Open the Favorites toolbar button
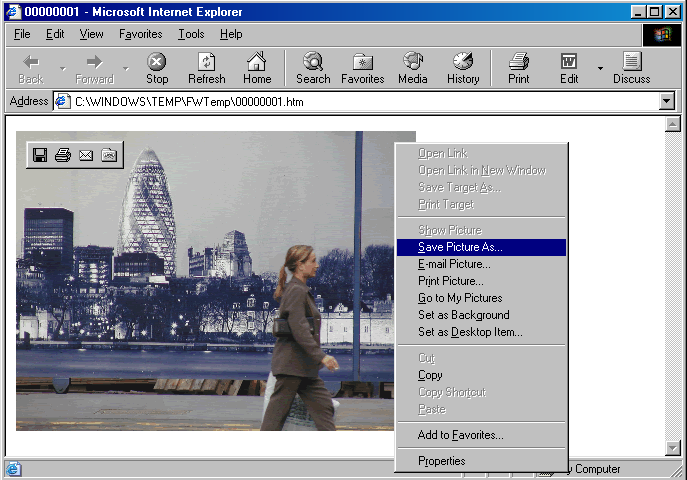 (362, 67)
